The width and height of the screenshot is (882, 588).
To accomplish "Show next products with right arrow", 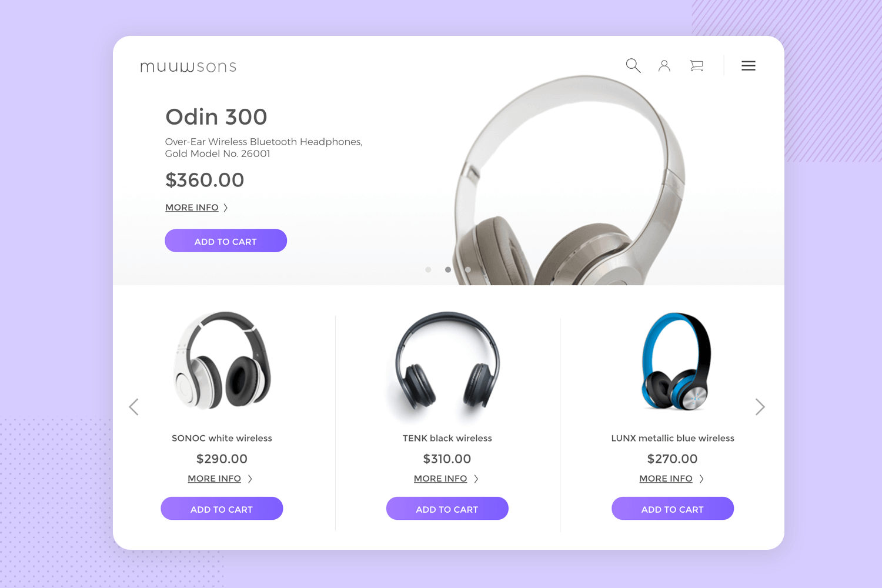I will [760, 407].
